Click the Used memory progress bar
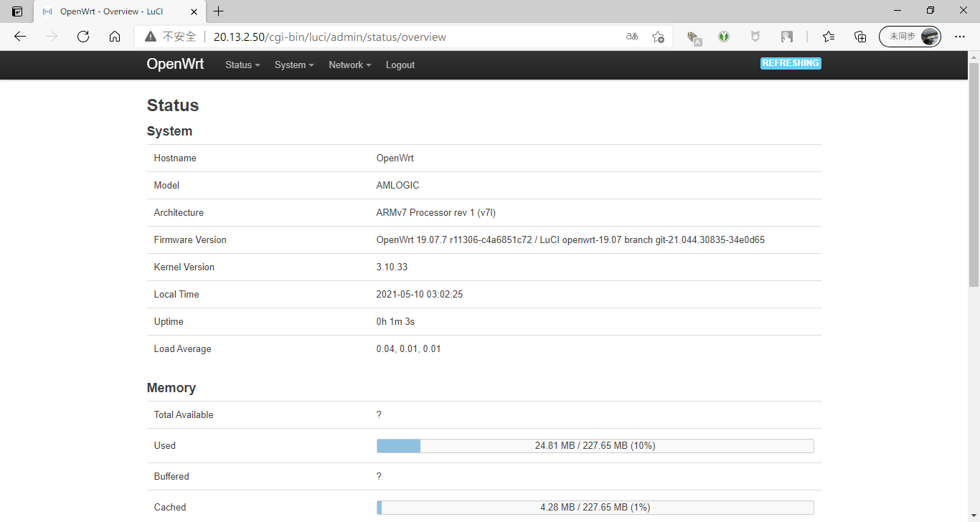The width and height of the screenshot is (980, 522). [595, 446]
